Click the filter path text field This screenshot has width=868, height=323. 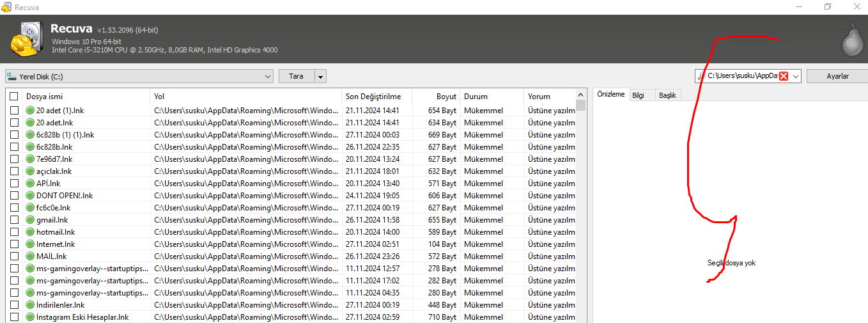click(x=741, y=76)
